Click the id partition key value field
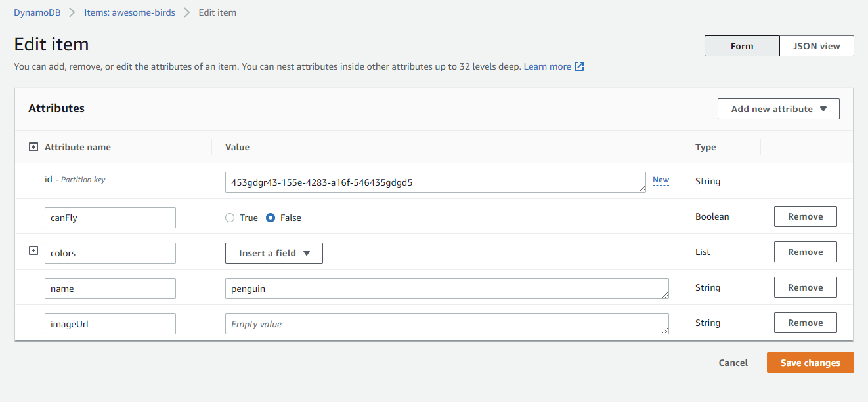 435,182
